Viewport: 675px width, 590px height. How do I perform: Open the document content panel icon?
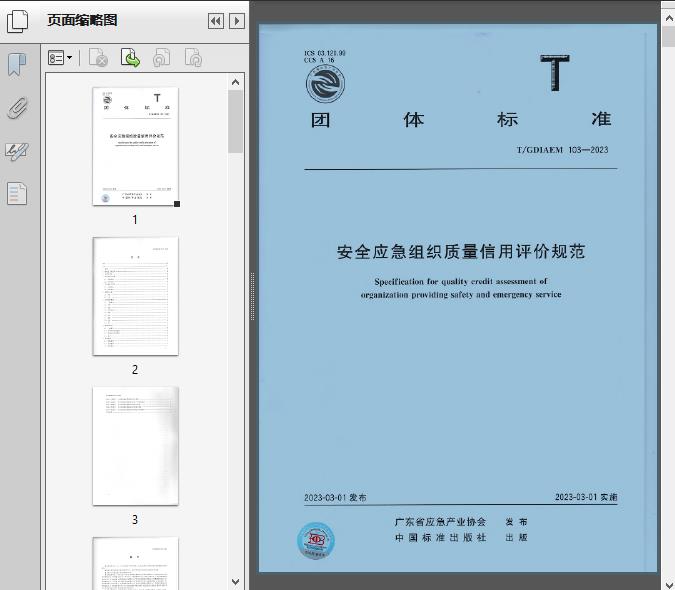tap(17, 194)
